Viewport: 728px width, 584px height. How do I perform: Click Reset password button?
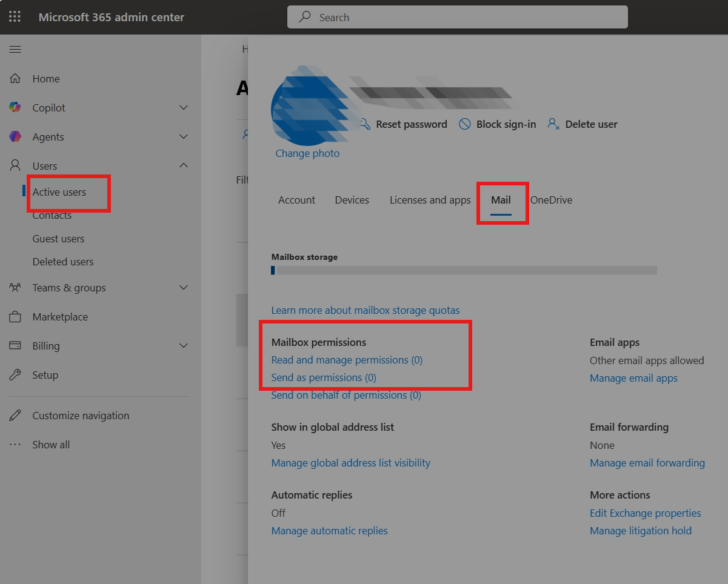click(x=403, y=124)
